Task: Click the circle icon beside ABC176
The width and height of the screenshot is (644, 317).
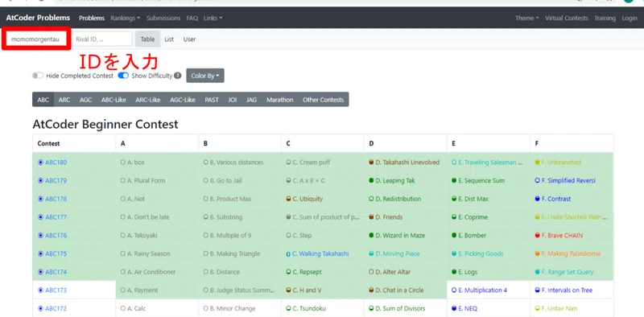Action: pos(41,235)
